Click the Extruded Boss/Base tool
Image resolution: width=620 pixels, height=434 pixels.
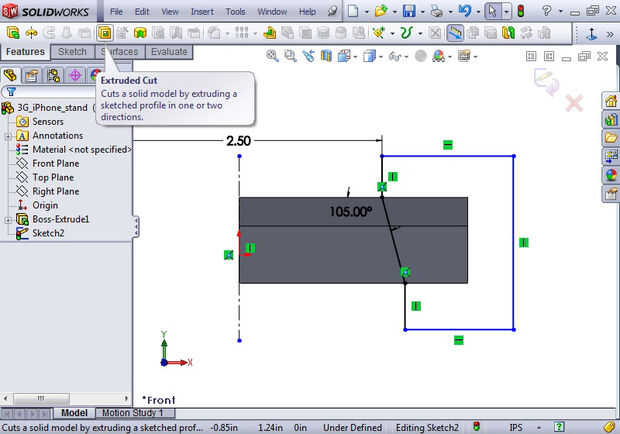(x=13, y=33)
